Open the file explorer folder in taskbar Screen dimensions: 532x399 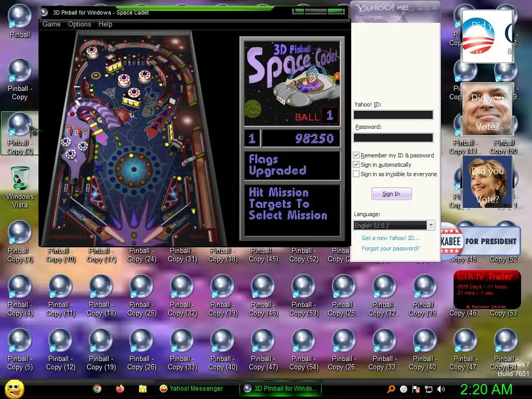tap(142, 389)
